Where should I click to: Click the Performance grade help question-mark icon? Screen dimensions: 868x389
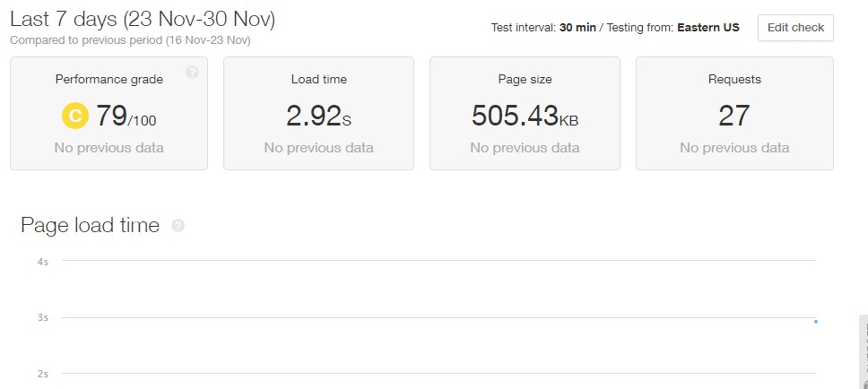[x=192, y=72]
